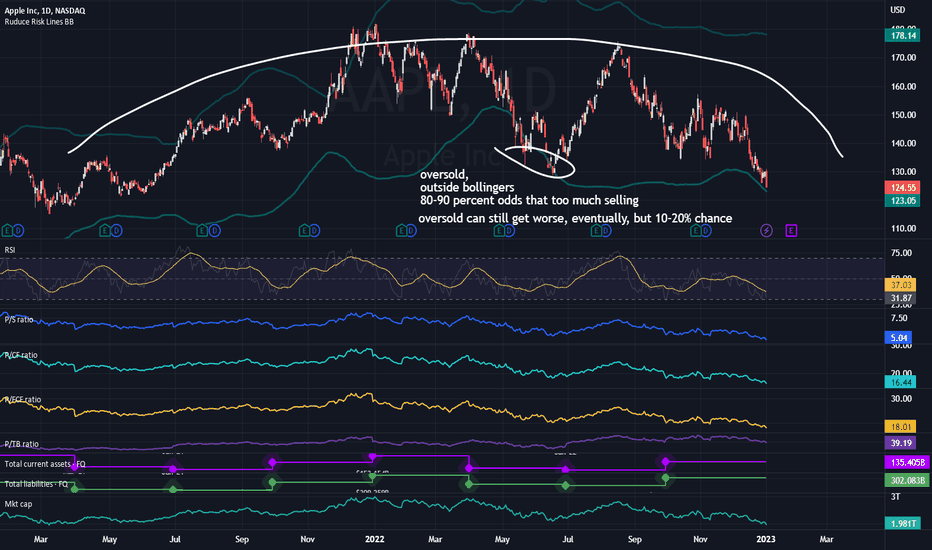Click the 110.00 price axis label
932x550 pixels.
[x=903, y=228]
